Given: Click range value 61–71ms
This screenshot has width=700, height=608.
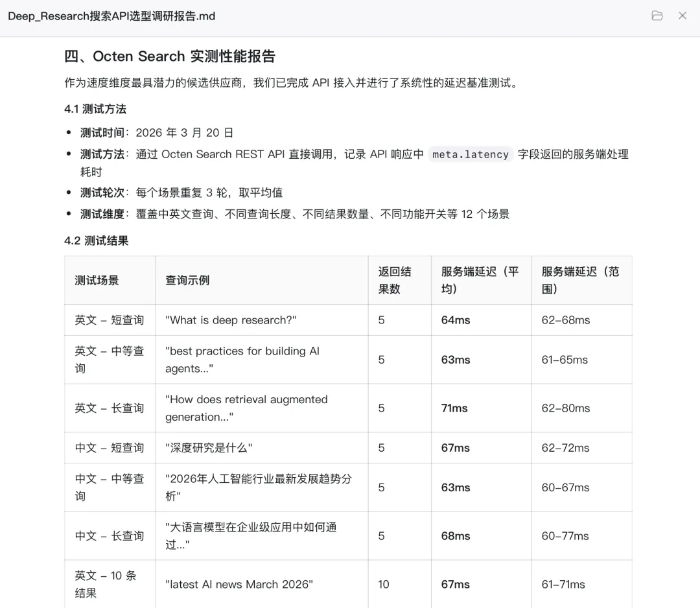Looking at the screenshot, I should (563, 584).
